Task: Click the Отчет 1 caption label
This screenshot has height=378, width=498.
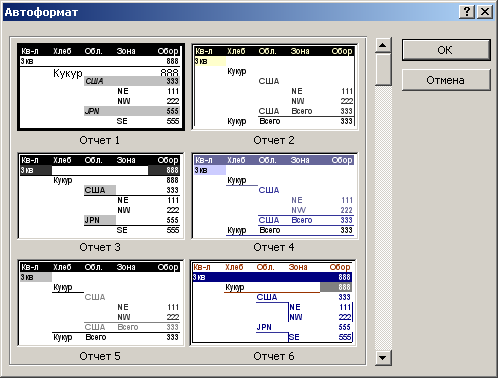Action: point(99,140)
